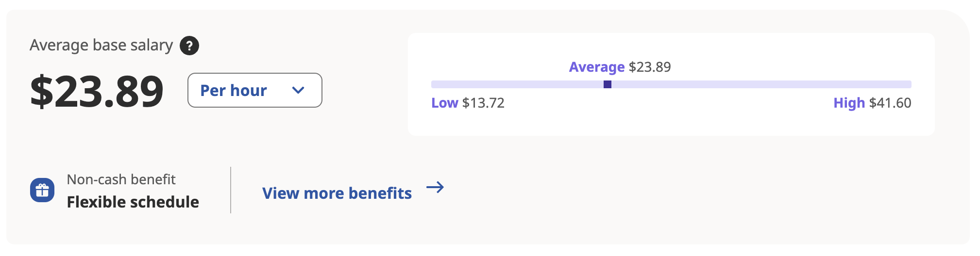This screenshot has height=256, width=980.
Task: Click the vertical divider beside Flexible schedule
Action: pyautogui.click(x=231, y=190)
